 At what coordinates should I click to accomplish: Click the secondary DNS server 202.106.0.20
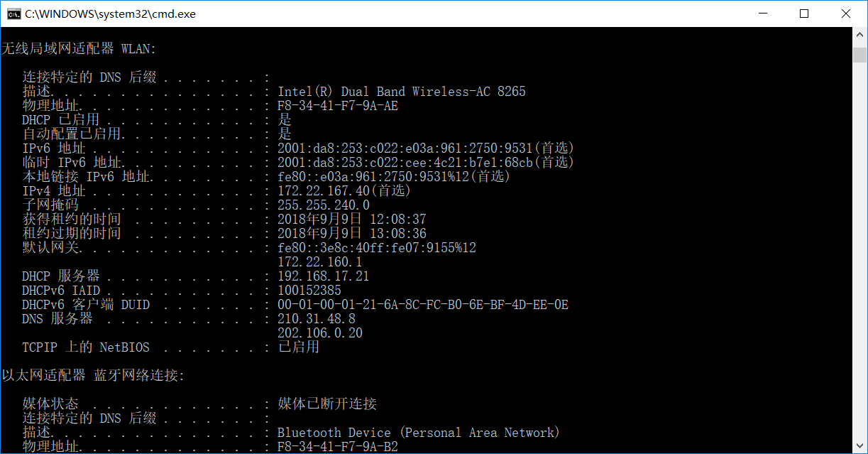[320, 333]
